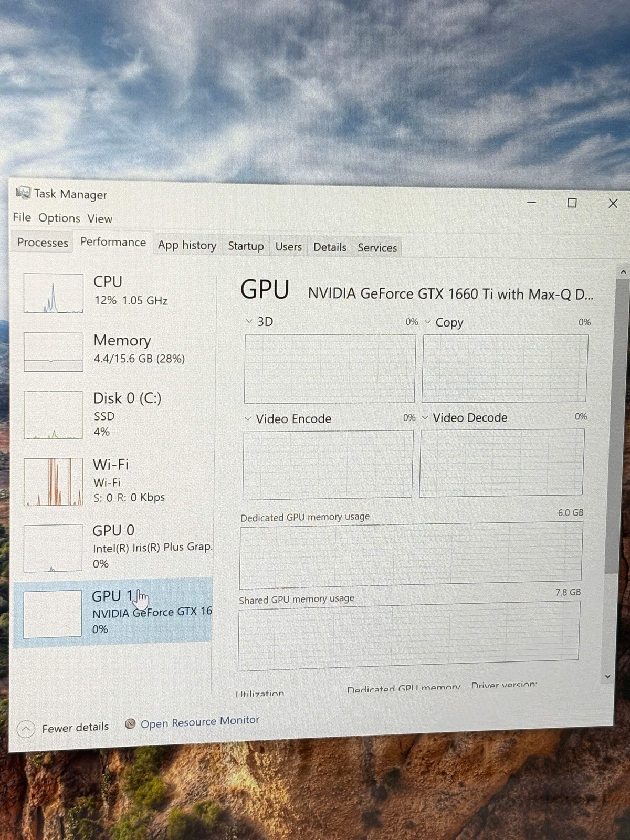Open the Video Encode engine dropdown
Image resolution: width=630 pixels, height=840 pixels.
pyautogui.click(x=248, y=418)
